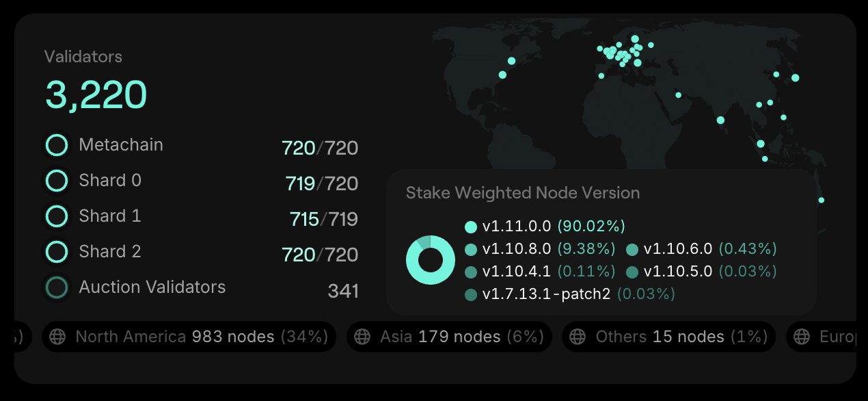Screen dimensions: 868x401
Task: Click the globe icon beside Asia
Action: point(363,337)
